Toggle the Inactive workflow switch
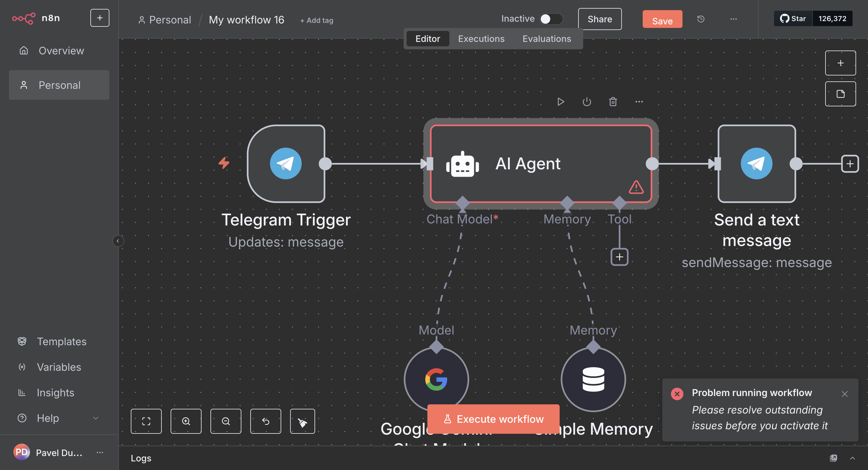The width and height of the screenshot is (868, 470). click(x=551, y=19)
